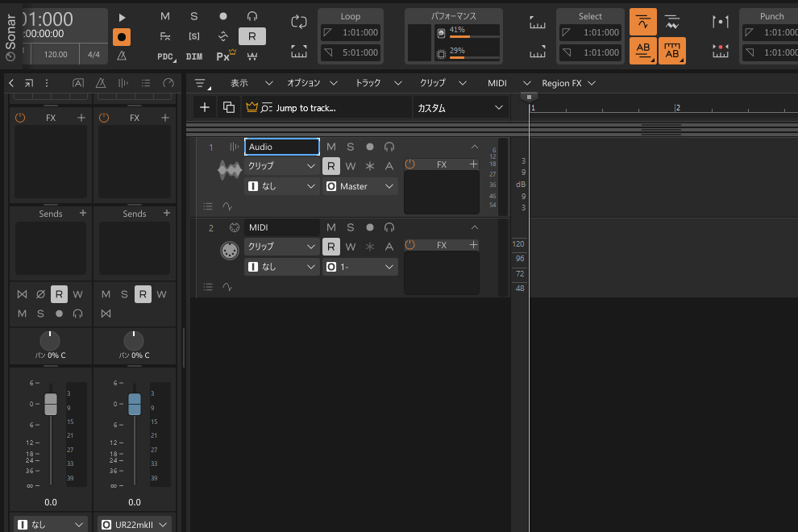Start playback with the Play button
The height and width of the screenshot is (532, 798).
pos(123,17)
